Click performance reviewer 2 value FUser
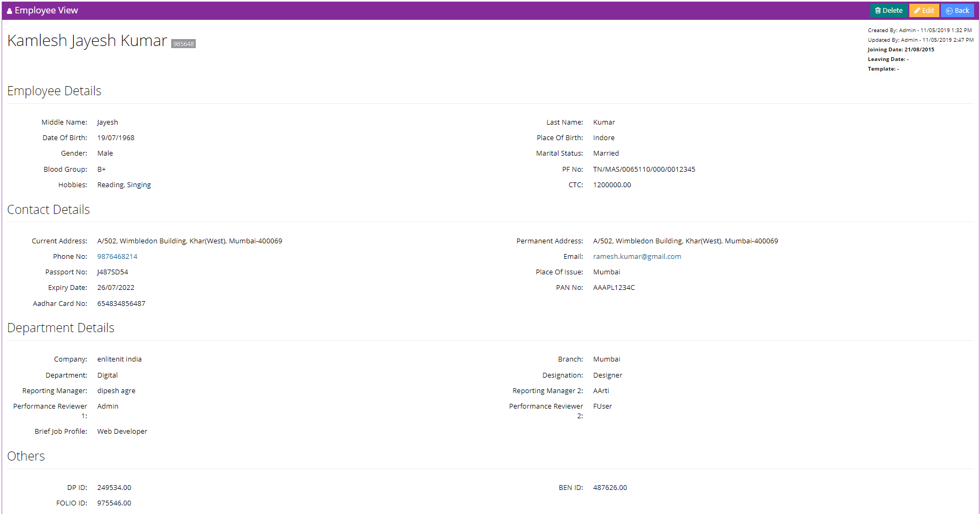Image resolution: width=980 pixels, height=514 pixels. (x=602, y=406)
